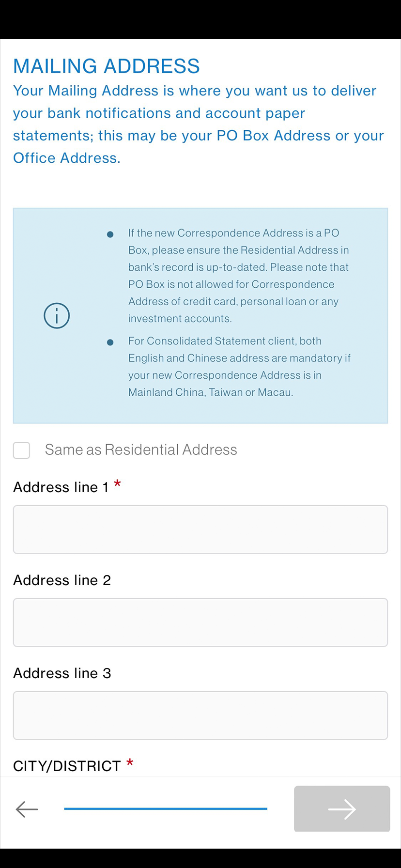Enable the Same as Residential Address checkbox

click(x=21, y=450)
